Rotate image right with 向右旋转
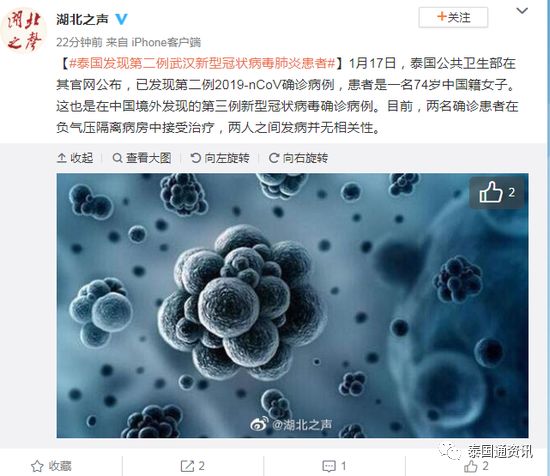Image resolution: width=550 pixels, height=476 pixels. click(299, 158)
